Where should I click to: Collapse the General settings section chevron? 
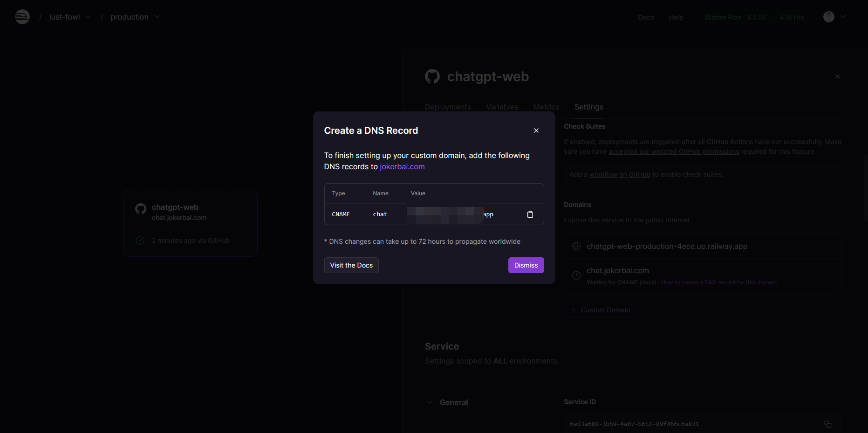429,402
